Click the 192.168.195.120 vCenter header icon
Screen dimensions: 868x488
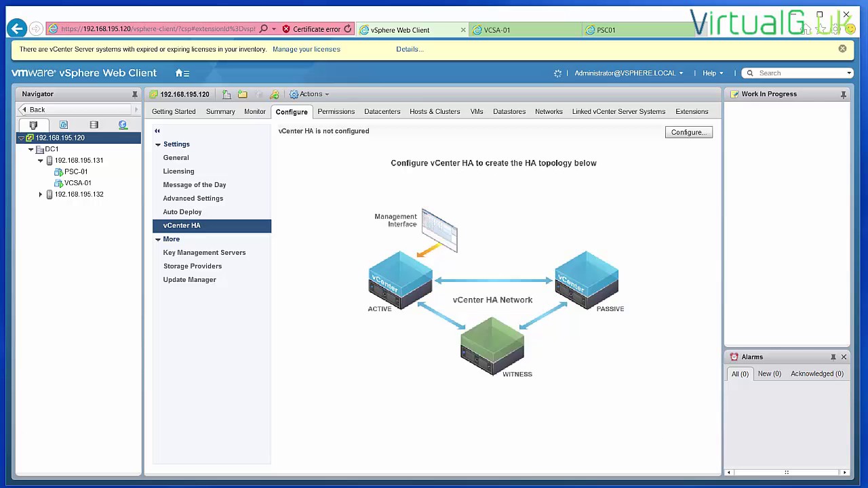tap(154, 94)
